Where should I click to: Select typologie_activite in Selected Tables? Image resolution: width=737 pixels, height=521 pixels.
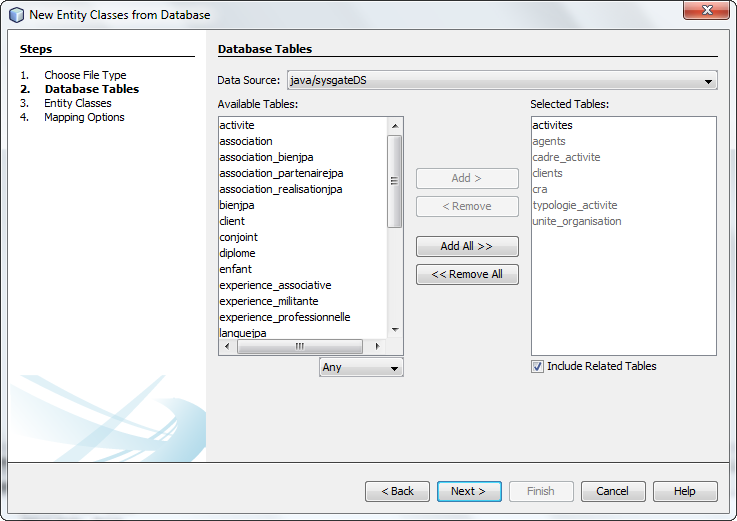(624, 205)
